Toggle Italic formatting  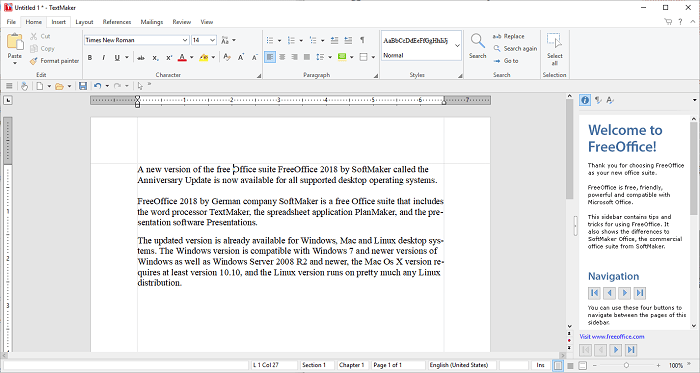point(104,58)
